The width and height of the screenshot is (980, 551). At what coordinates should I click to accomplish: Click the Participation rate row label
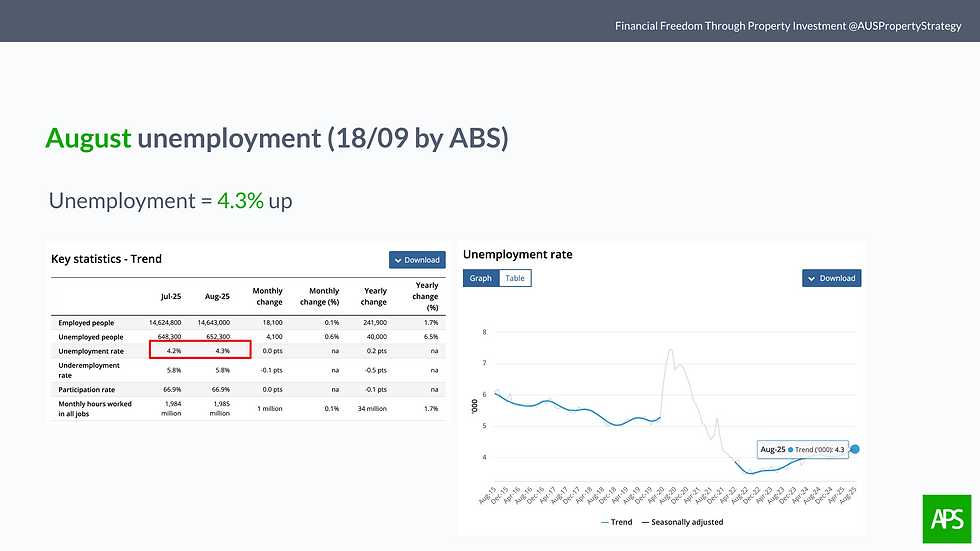pos(88,389)
